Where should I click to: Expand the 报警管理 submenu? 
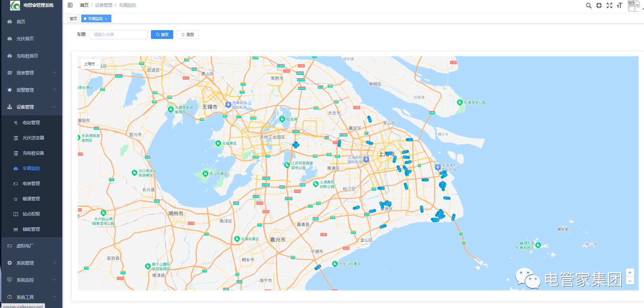click(x=31, y=90)
